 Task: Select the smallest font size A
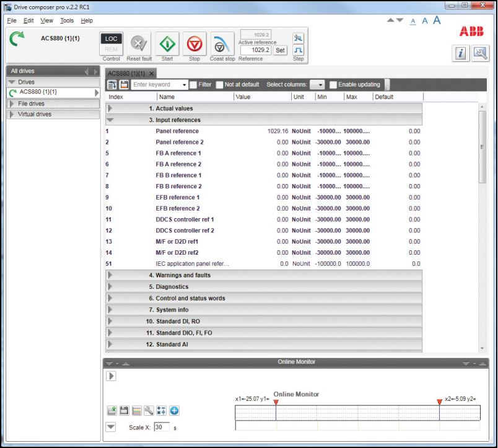(413, 21)
